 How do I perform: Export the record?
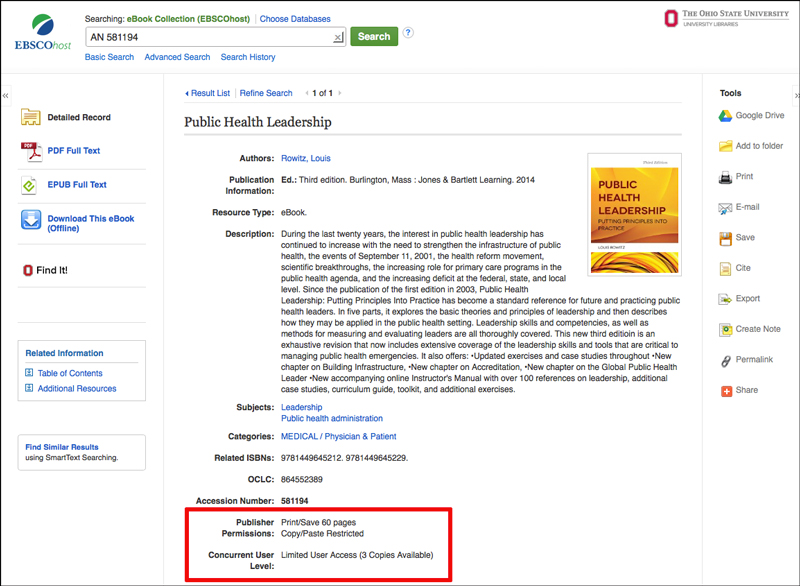point(747,298)
